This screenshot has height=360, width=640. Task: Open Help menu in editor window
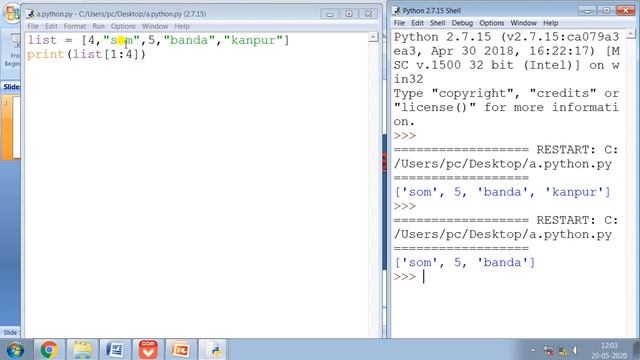click(x=182, y=26)
